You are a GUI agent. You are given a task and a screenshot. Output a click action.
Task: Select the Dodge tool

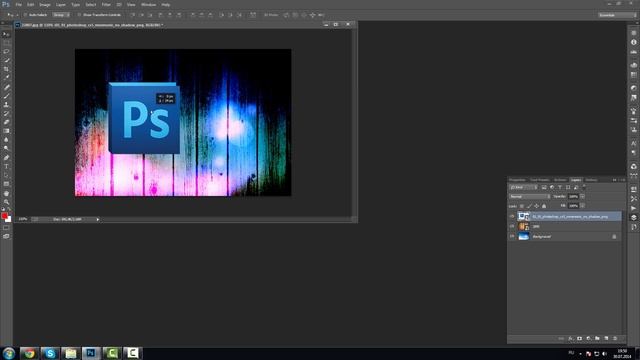click(6, 148)
